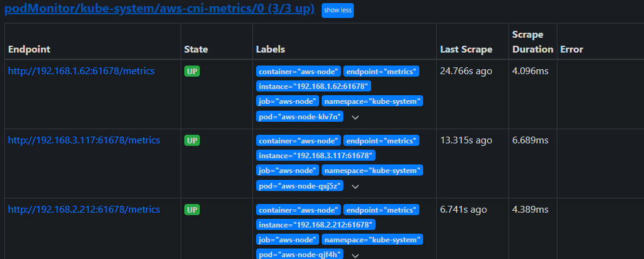Screen dimensions: 644x259
Task: Open the 192.168.3.117:61678 metrics endpoint
Action: tap(84, 140)
